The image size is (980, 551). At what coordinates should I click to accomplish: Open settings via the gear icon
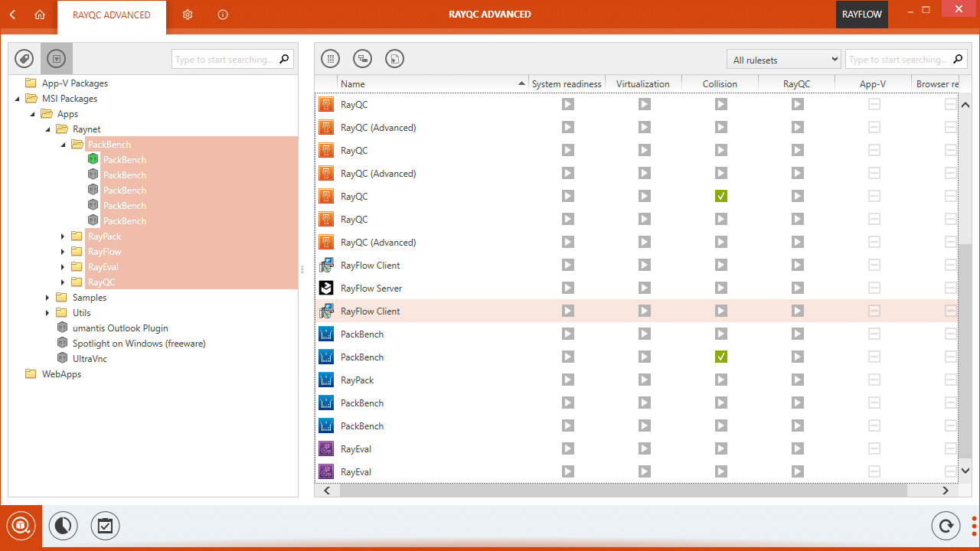coord(188,15)
